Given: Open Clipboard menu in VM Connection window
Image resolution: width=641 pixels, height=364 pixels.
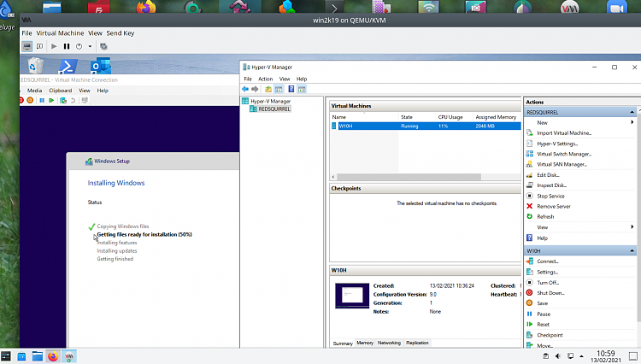Looking at the screenshot, I should pos(61,91).
